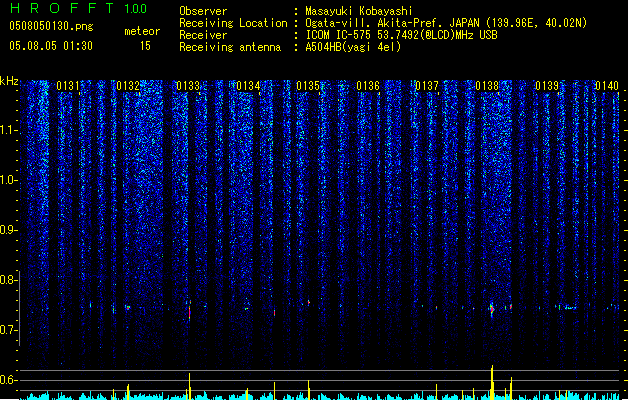Click the 0140 time marker
This screenshot has height=400, width=629.
[607, 86]
